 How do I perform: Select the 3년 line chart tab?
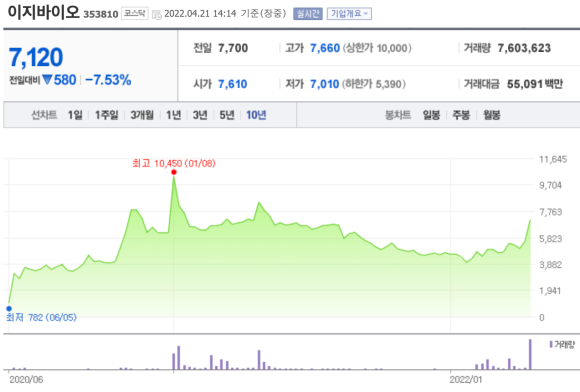(x=200, y=115)
